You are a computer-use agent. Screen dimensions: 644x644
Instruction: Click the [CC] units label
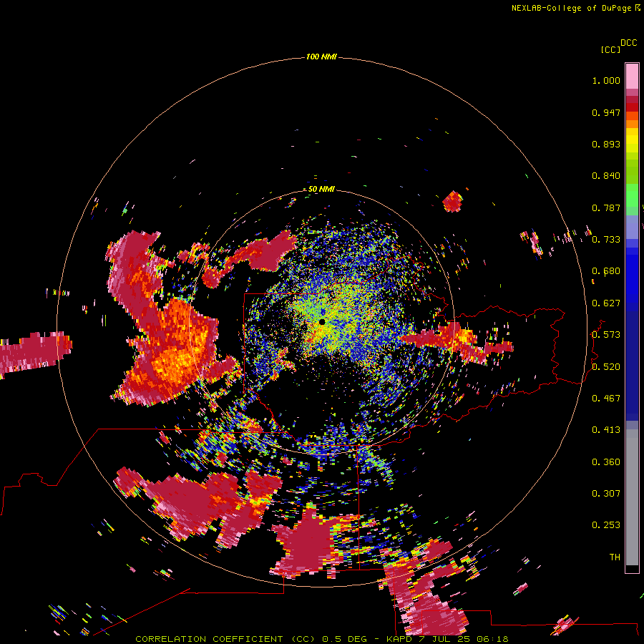click(x=610, y=49)
